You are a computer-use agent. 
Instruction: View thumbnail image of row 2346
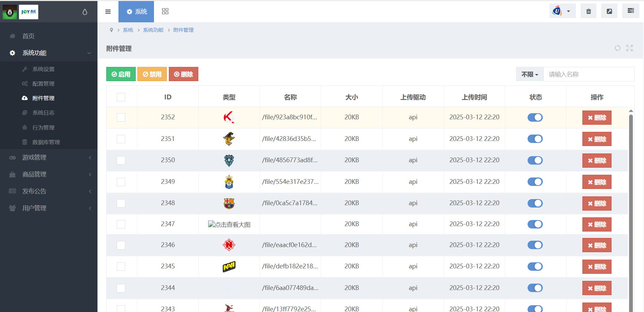tap(229, 245)
